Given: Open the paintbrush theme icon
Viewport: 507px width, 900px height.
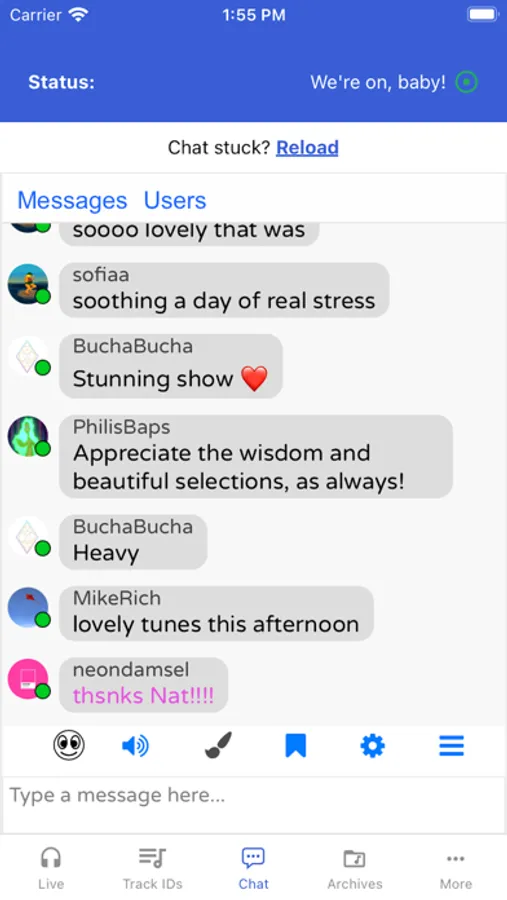Looking at the screenshot, I should [x=218, y=746].
